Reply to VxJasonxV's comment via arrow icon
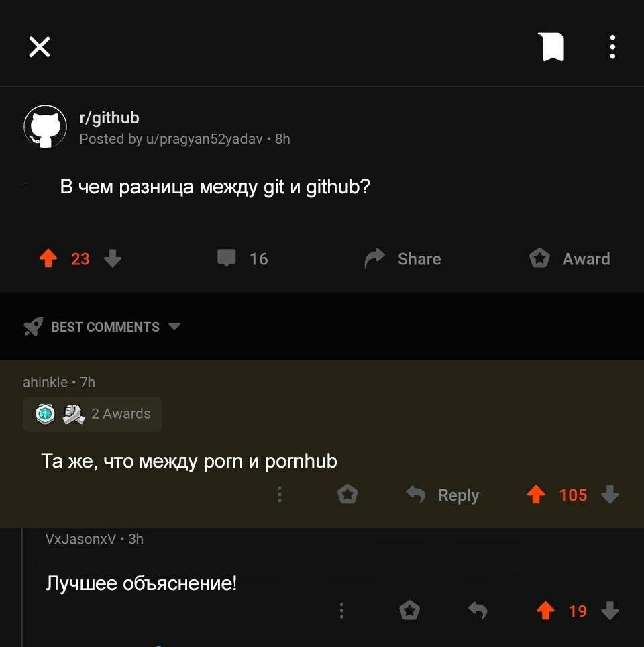The width and height of the screenshot is (644, 647). click(478, 611)
